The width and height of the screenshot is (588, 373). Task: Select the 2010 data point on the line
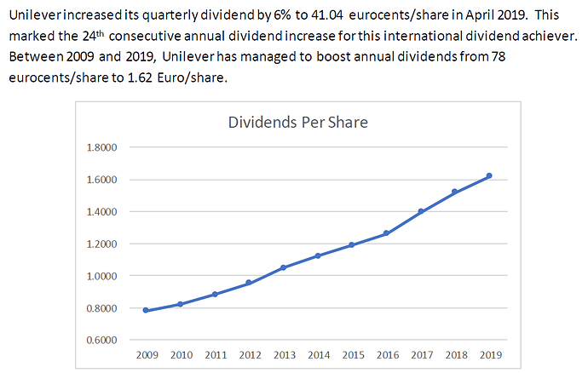coord(181,304)
